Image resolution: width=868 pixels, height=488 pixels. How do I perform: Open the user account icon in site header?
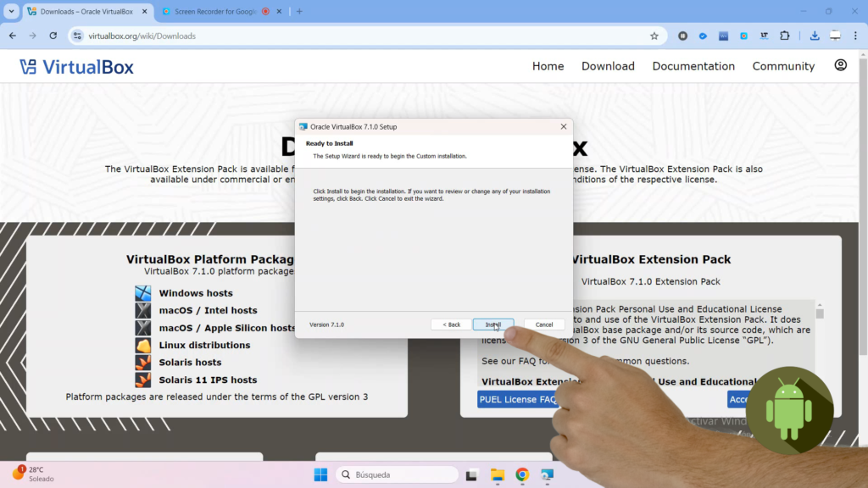click(840, 65)
